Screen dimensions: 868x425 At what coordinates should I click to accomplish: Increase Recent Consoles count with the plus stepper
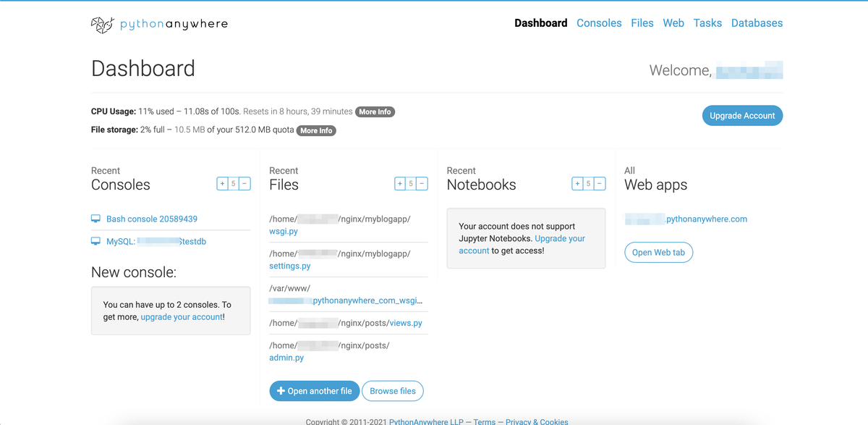(x=222, y=183)
